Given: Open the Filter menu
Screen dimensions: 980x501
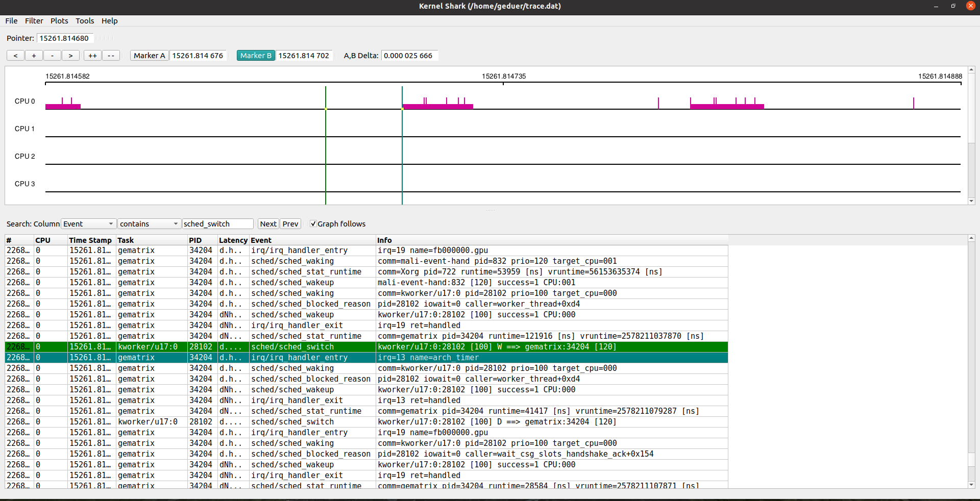Looking at the screenshot, I should click(34, 21).
